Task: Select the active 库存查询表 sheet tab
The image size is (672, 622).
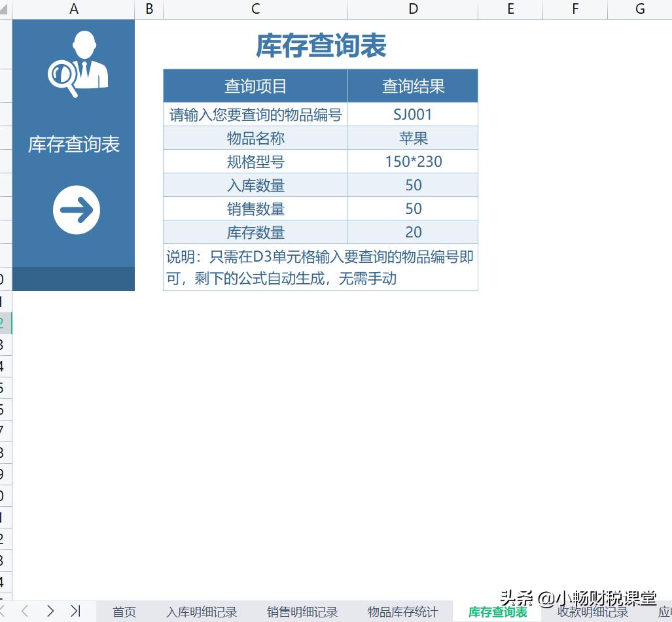Action: pos(496,612)
